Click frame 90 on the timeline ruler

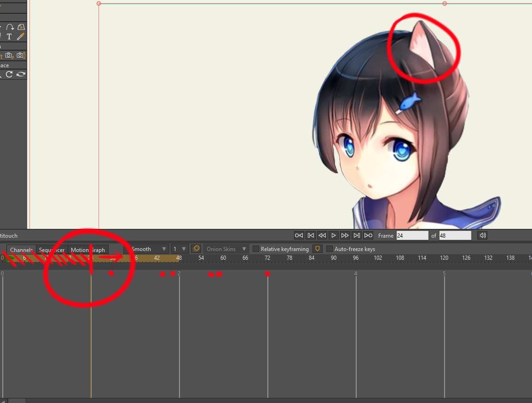tap(334, 258)
